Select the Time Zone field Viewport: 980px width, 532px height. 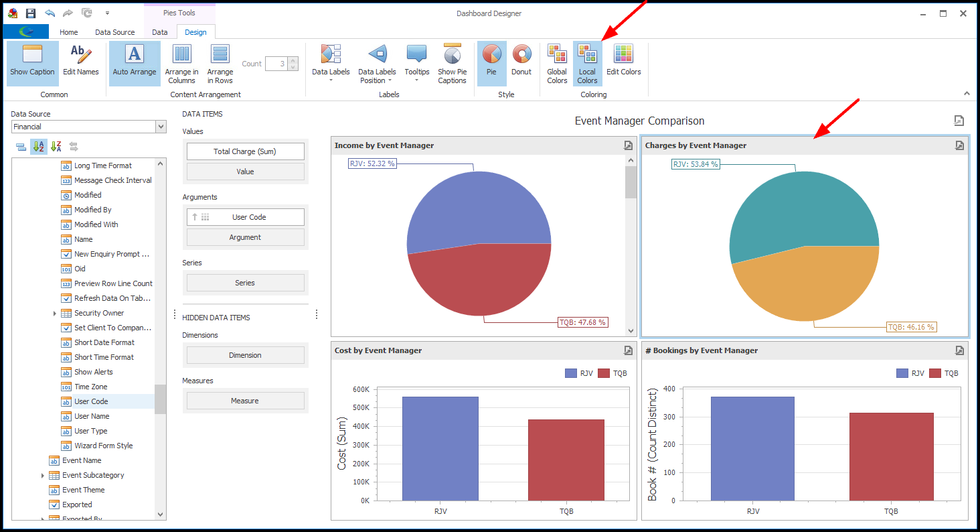point(90,387)
